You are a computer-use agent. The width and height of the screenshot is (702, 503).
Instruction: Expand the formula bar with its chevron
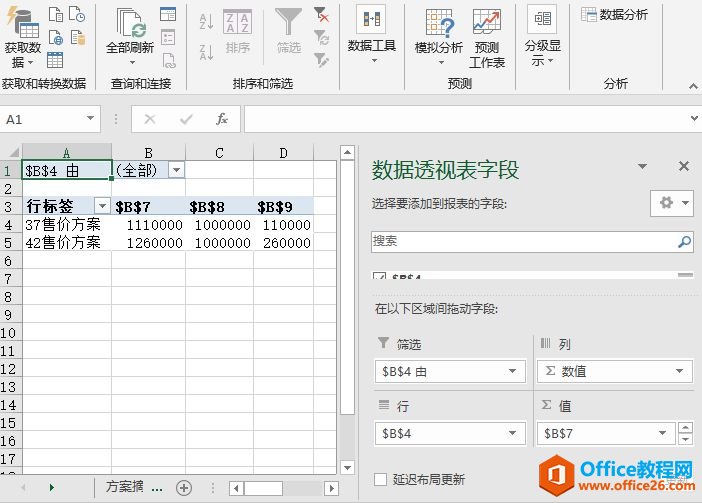point(694,119)
